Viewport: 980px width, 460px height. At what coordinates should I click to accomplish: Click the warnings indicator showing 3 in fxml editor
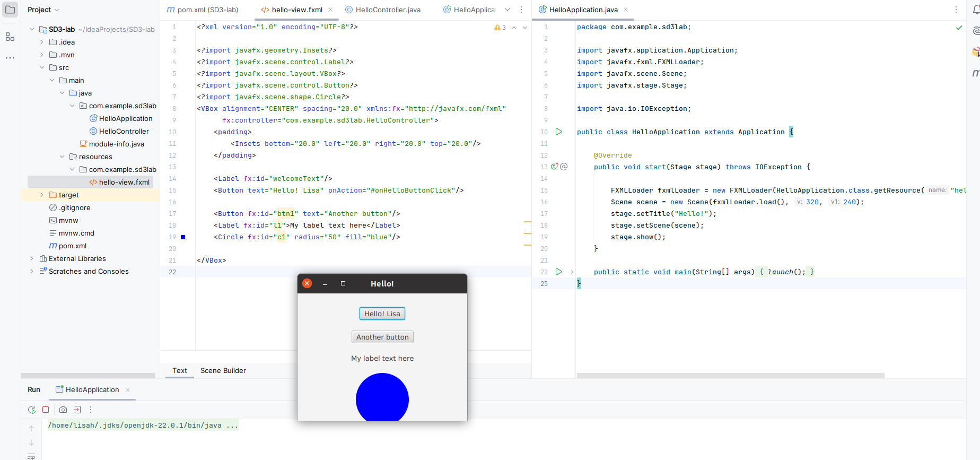point(500,27)
